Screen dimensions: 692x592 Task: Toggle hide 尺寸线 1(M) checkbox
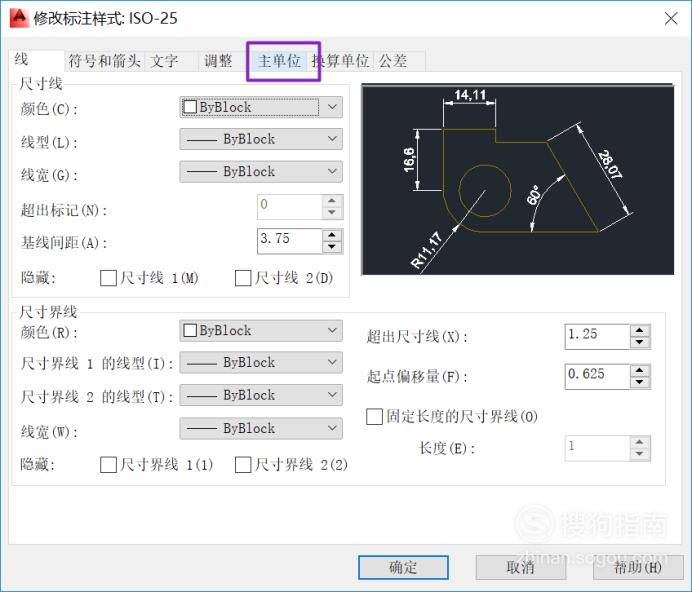click(108, 278)
